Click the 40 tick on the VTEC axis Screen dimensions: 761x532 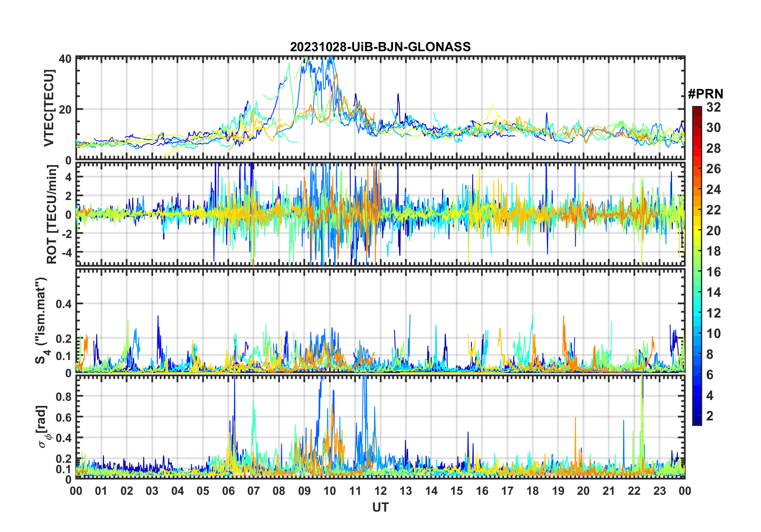(x=65, y=59)
